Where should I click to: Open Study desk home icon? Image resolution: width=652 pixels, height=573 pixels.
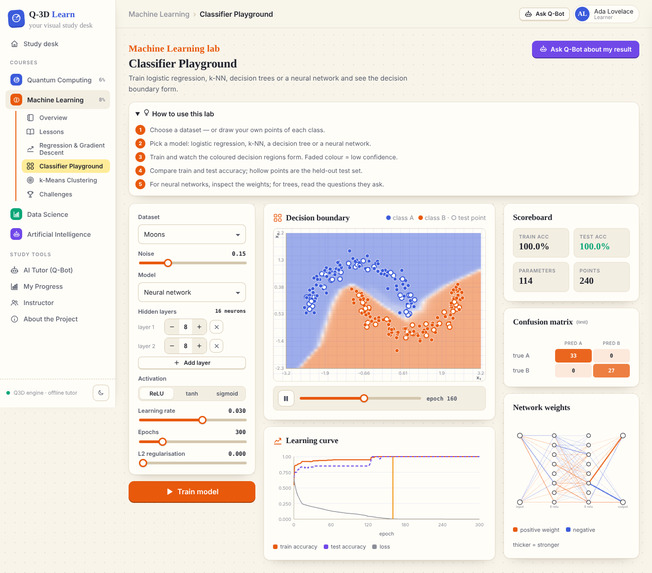[x=15, y=44]
